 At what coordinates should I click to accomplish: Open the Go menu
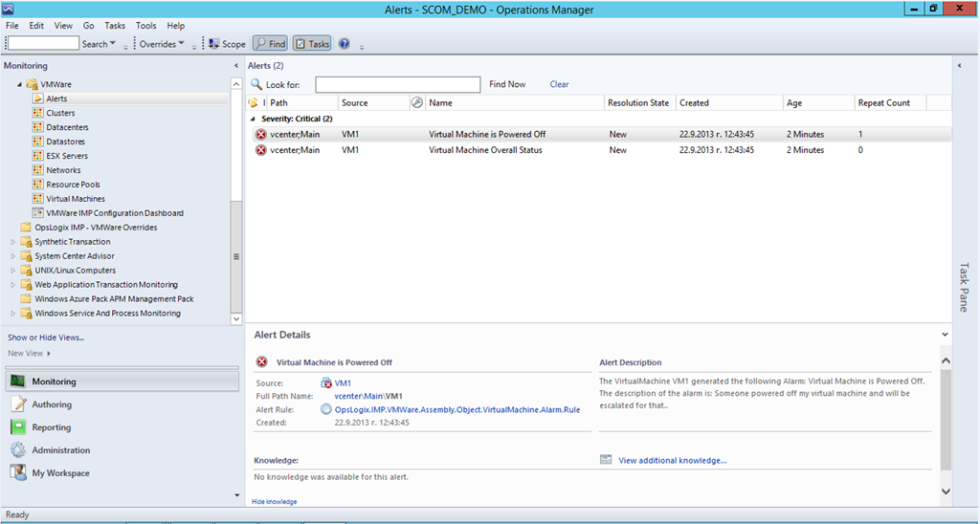(88, 26)
